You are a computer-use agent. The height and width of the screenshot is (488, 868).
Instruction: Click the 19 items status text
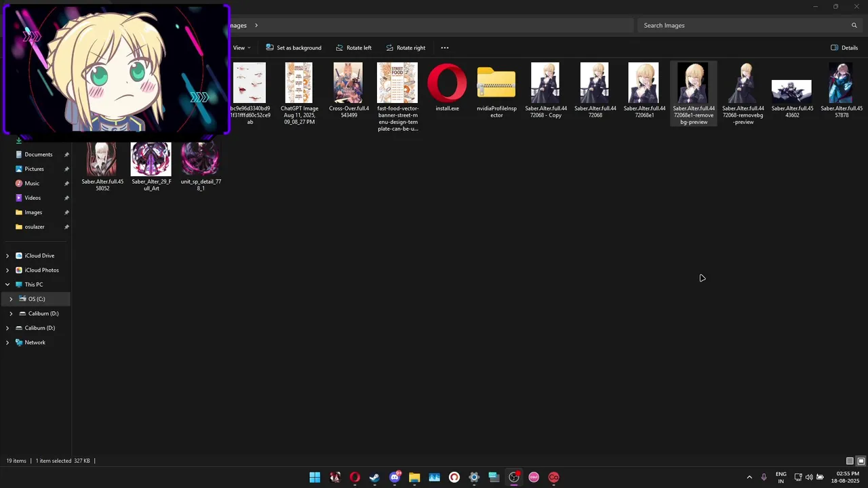click(16, 461)
